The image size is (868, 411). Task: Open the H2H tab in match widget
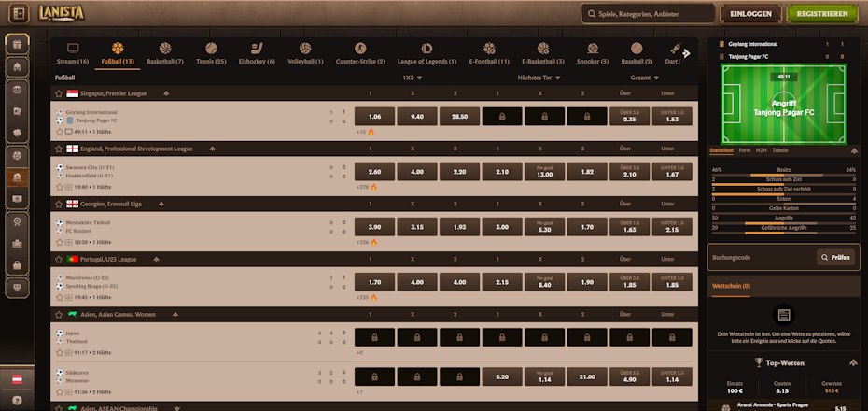tap(762, 150)
